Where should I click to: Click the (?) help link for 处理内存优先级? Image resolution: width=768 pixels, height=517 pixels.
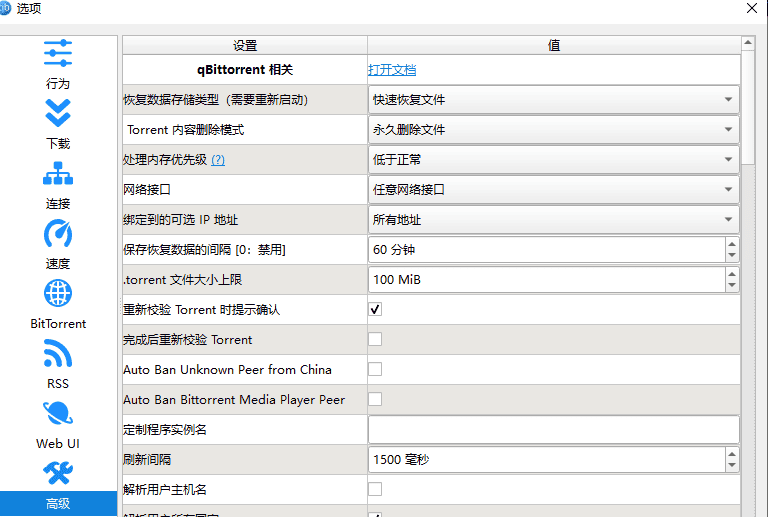[x=217, y=160]
